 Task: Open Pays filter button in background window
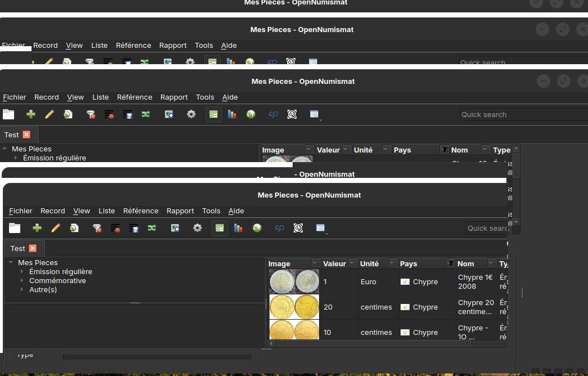point(445,150)
